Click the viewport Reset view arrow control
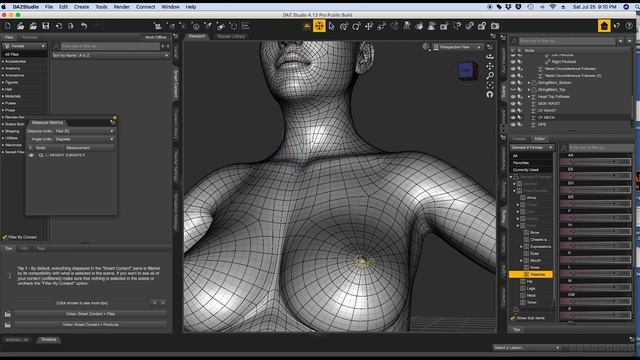The height and width of the screenshot is (360, 640). click(x=490, y=94)
